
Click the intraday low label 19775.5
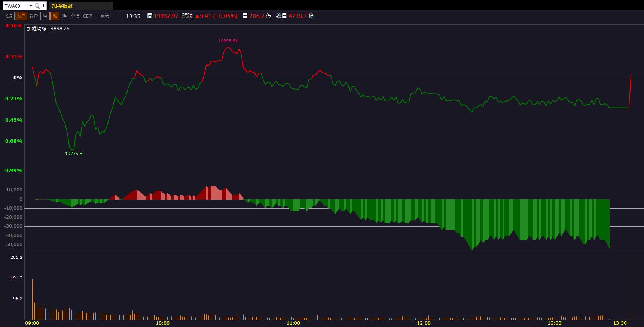74,154
